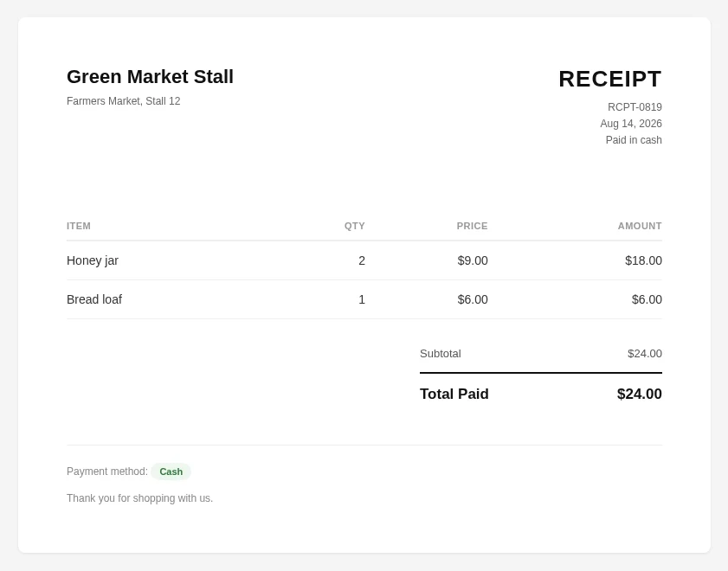The image size is (728, 571).
Task: Select the Bread loaf item row
Action: coord(364,299)
